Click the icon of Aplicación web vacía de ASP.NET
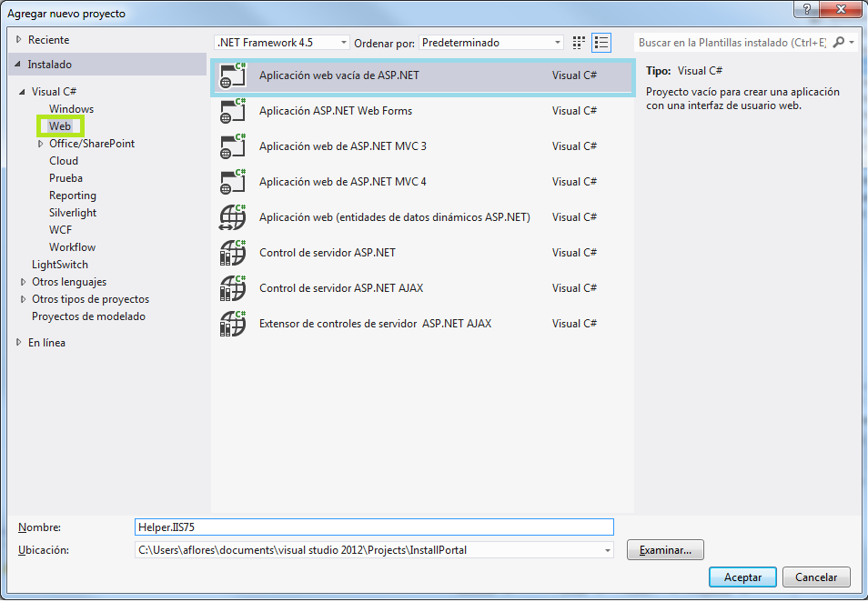The image size is (868, 602). 233,75
